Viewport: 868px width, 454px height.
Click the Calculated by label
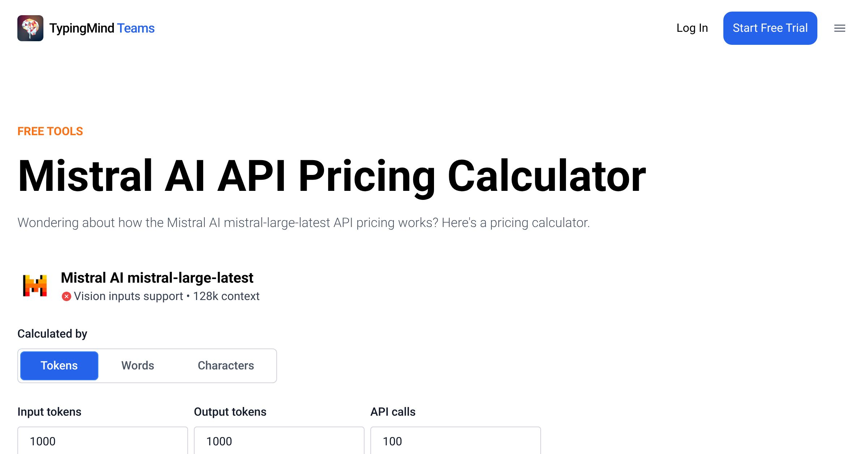pos(52,334)
